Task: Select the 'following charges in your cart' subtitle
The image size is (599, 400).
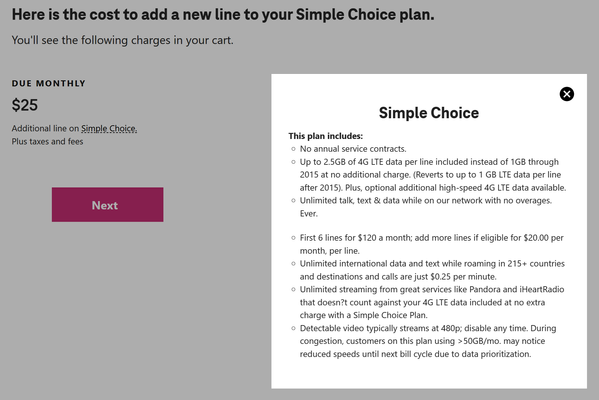Action: [x=122, y=40]
